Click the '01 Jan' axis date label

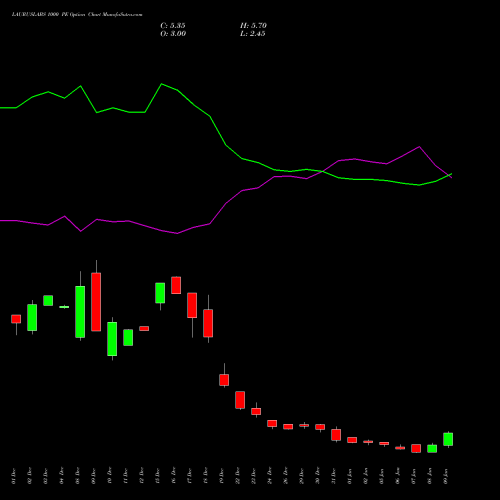coord(350,476)
